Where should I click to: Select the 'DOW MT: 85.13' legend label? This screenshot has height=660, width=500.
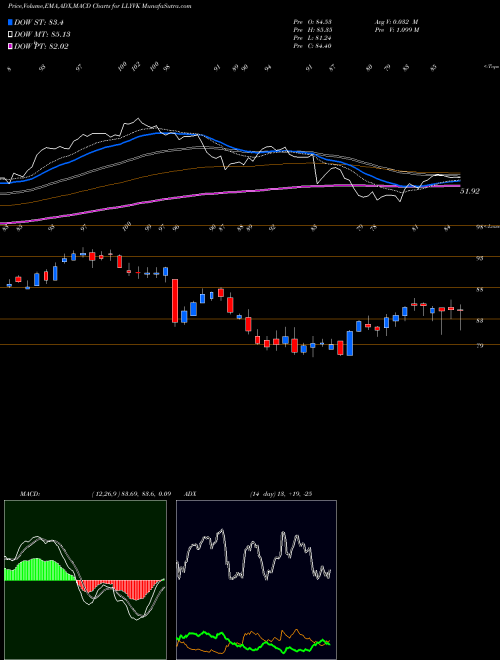(x=42, y=35)
